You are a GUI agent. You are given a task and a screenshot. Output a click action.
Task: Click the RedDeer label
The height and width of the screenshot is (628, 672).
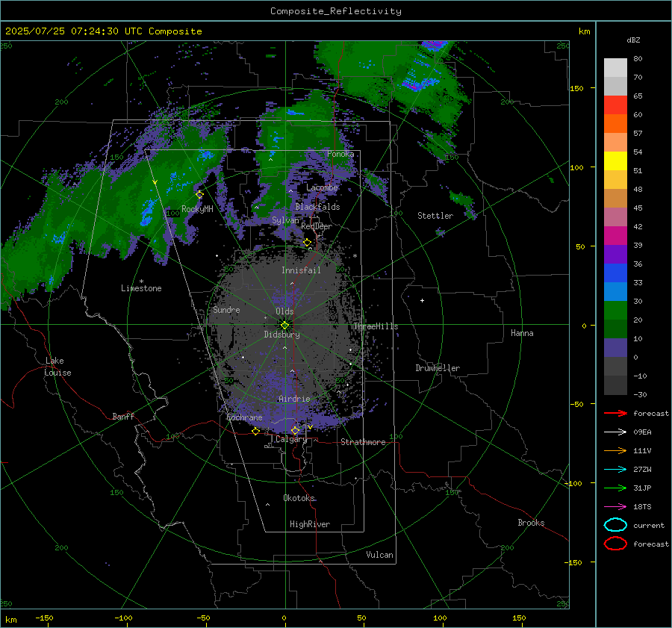click(x=317, y=226)
